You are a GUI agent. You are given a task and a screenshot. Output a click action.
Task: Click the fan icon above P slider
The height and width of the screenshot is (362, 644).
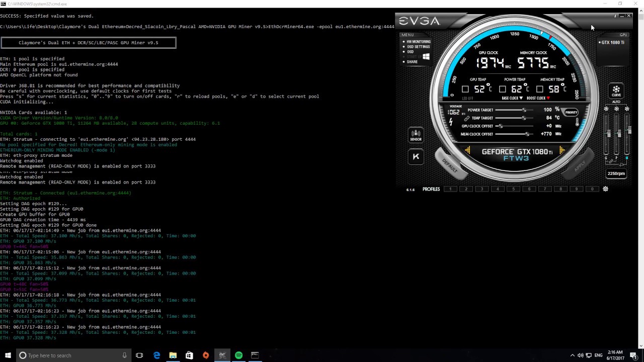(616, 109)
